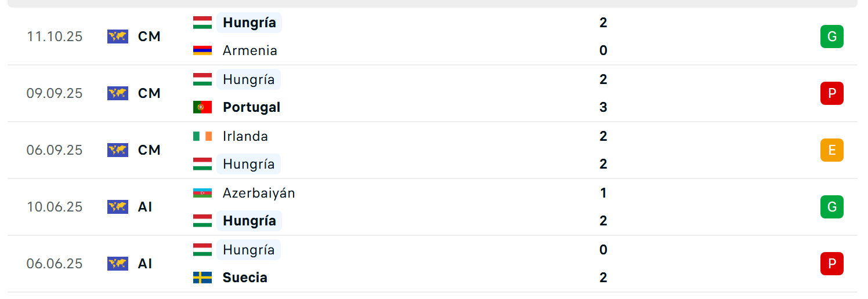Click red P badge for Suecia match
Viewport: 868px width, 299px height.
pyautogui.click(x=831, y=264)
